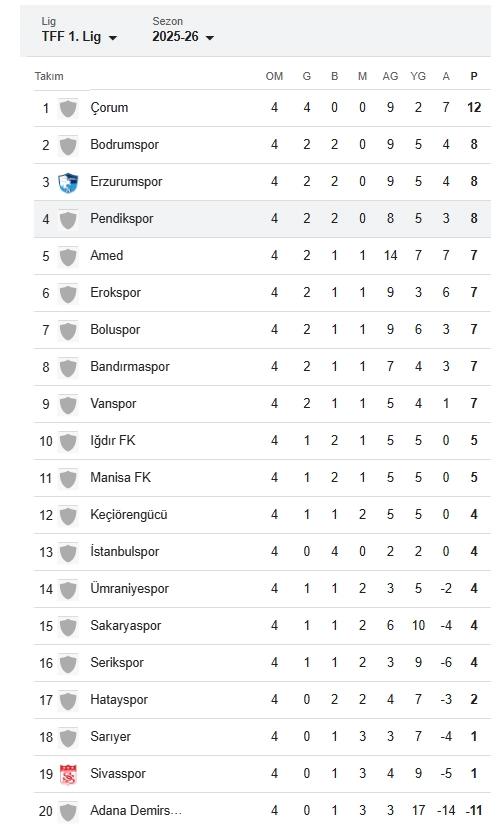Open the Bandırmaspor team page
Image resolution: width=491 pixels, height=834 pixels.
pos(130,366)
